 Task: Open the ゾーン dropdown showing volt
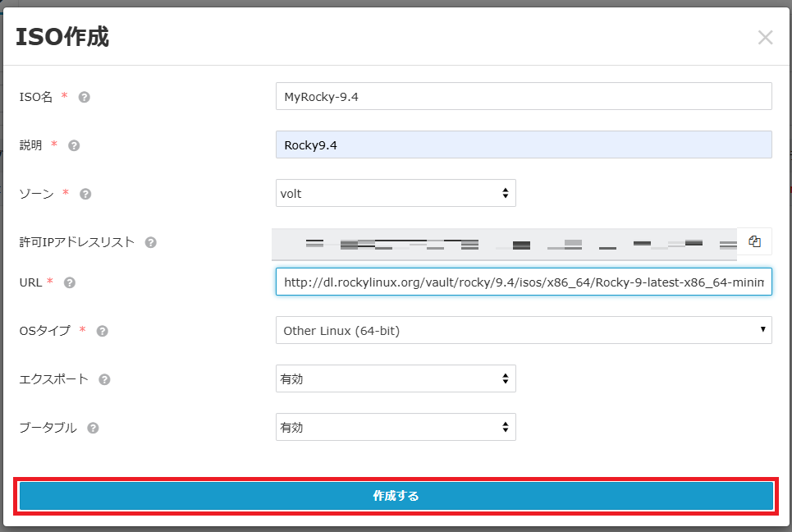tap(396, 194)
